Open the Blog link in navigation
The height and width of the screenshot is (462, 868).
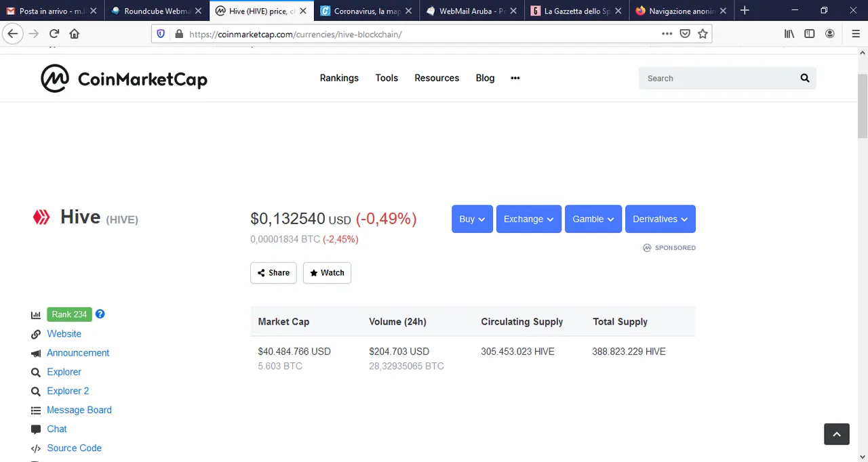pyautogui.click(x=485, y=78)
